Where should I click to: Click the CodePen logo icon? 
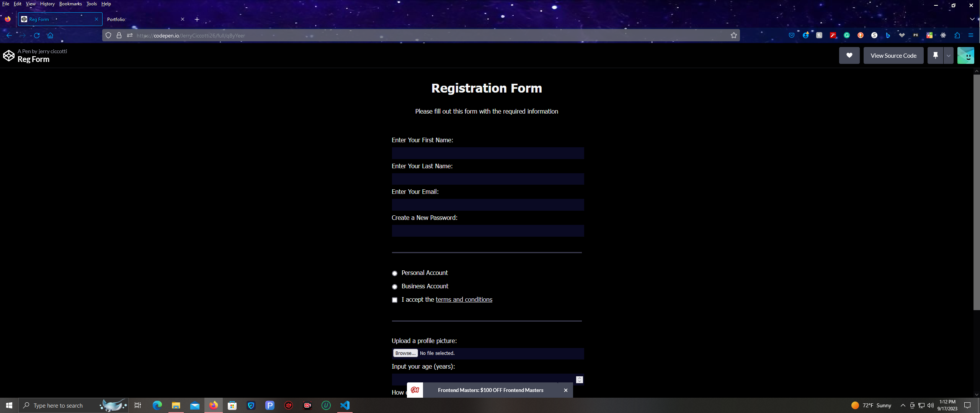click(8, 56)
